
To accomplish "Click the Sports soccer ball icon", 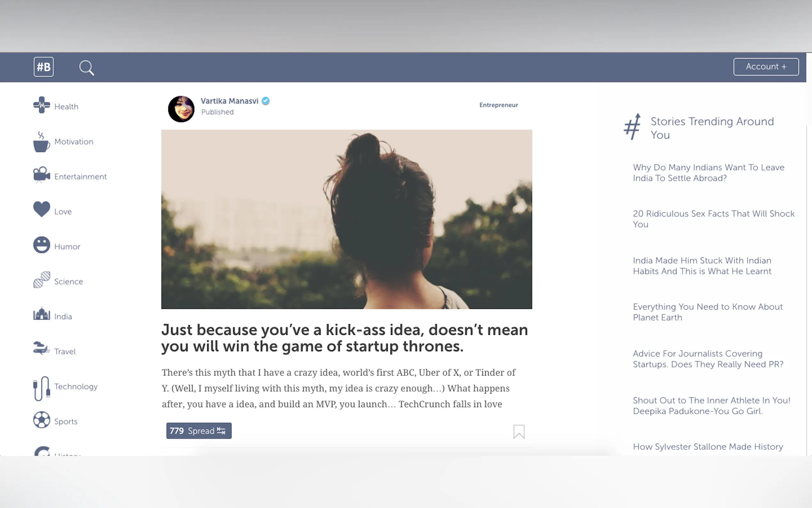I will [x=42, y=420].
